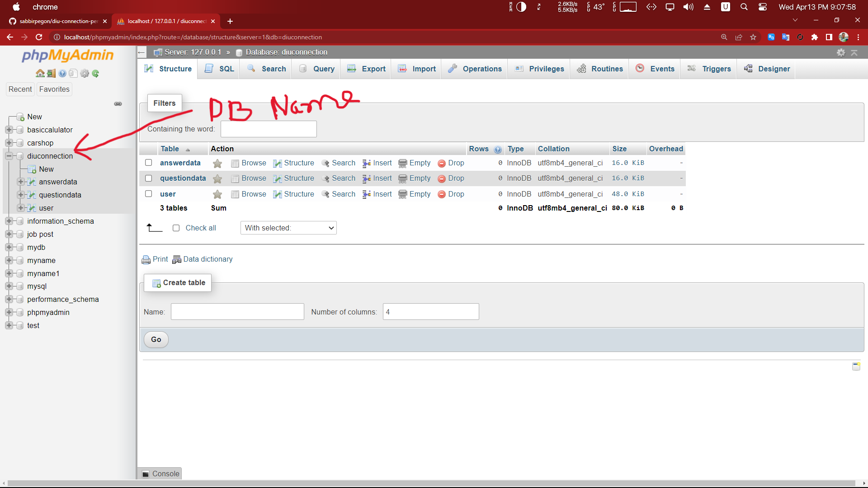Open the With selected dropdown

pos(288,228)
